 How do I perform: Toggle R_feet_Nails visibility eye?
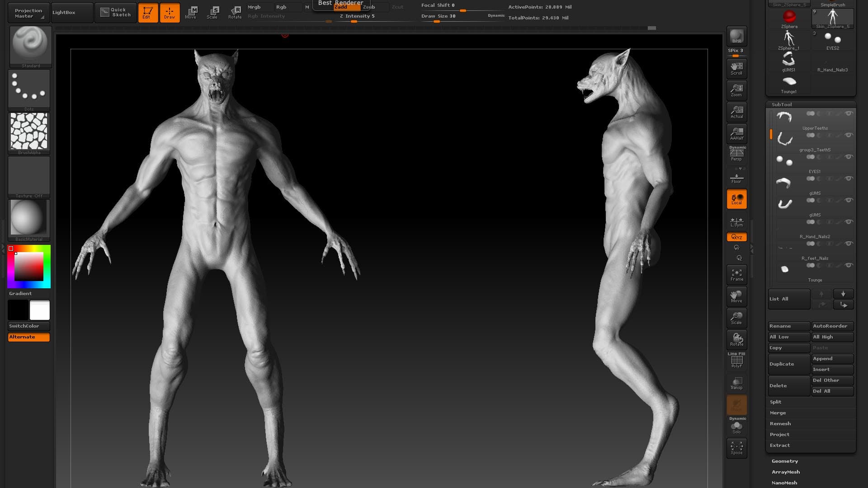point(849,244)
